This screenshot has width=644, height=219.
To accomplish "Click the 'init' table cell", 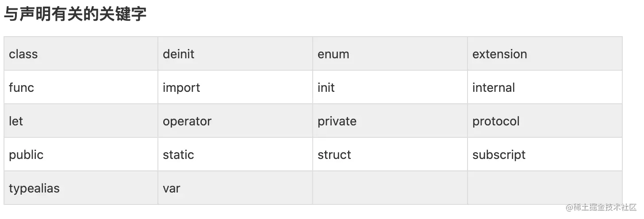I will [390, 87].
